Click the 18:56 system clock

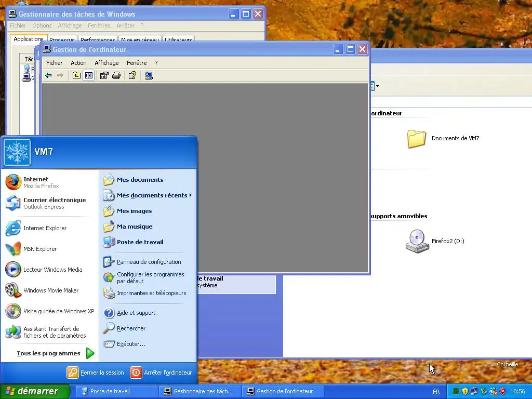pos(518,392)
